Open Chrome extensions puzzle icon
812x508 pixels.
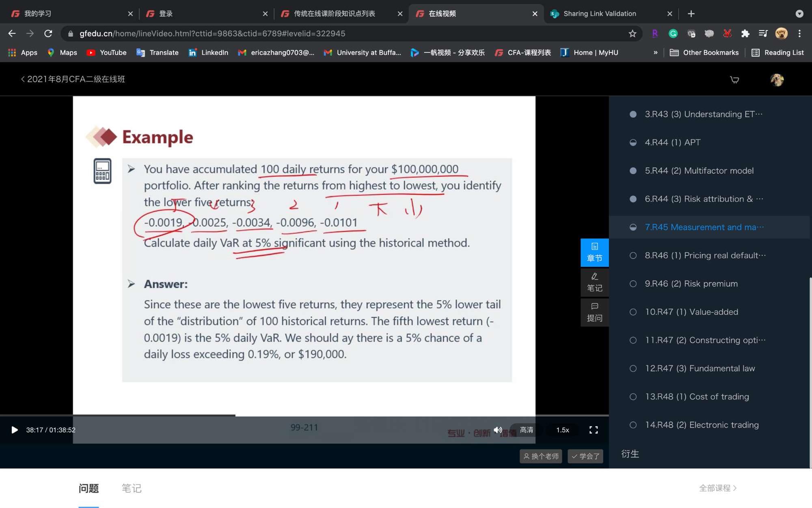click(x=745, y=34)
